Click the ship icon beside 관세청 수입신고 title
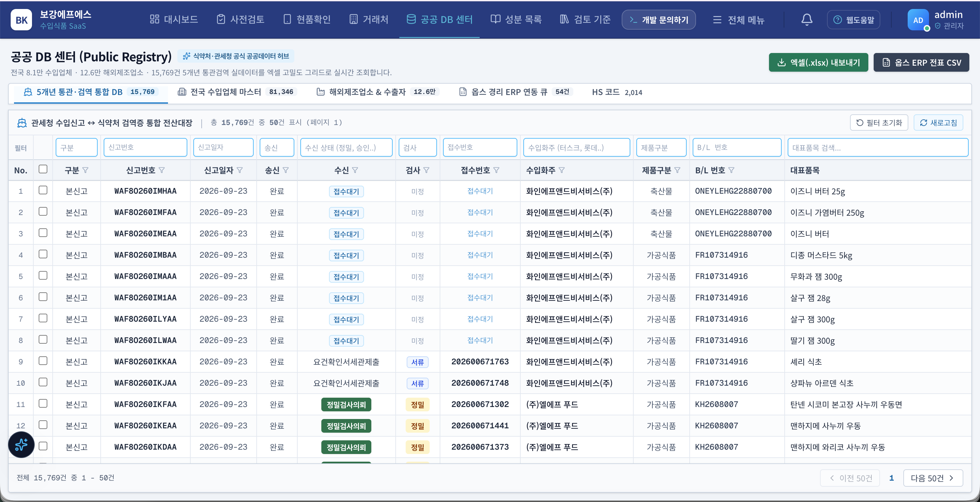The width and height of the screenshot is (980, 502). point(22,123)
